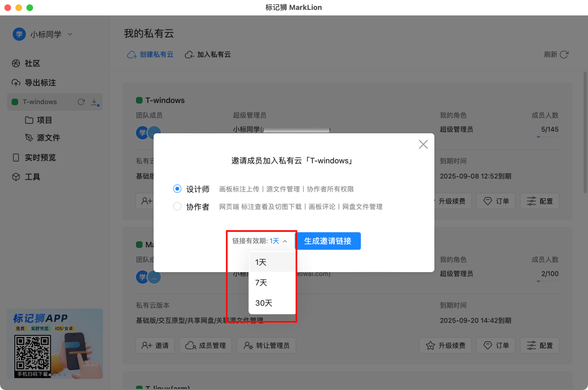Choose 7天 as link validity period
The height and width of the screenshot is (390, 588).
(x=262, y=282)
